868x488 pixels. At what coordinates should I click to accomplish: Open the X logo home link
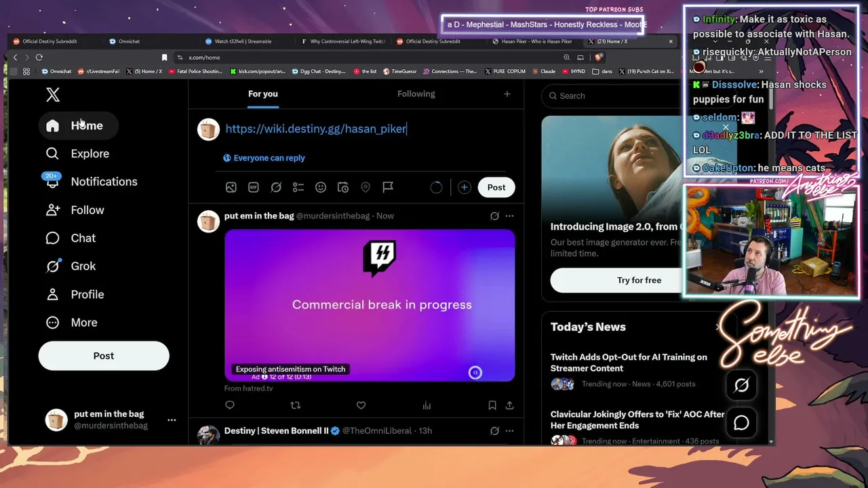coord(53,95)
